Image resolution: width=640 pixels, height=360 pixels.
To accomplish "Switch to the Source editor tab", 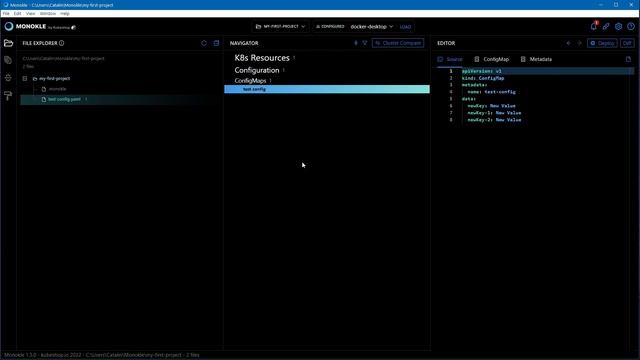I will (450, 59).
